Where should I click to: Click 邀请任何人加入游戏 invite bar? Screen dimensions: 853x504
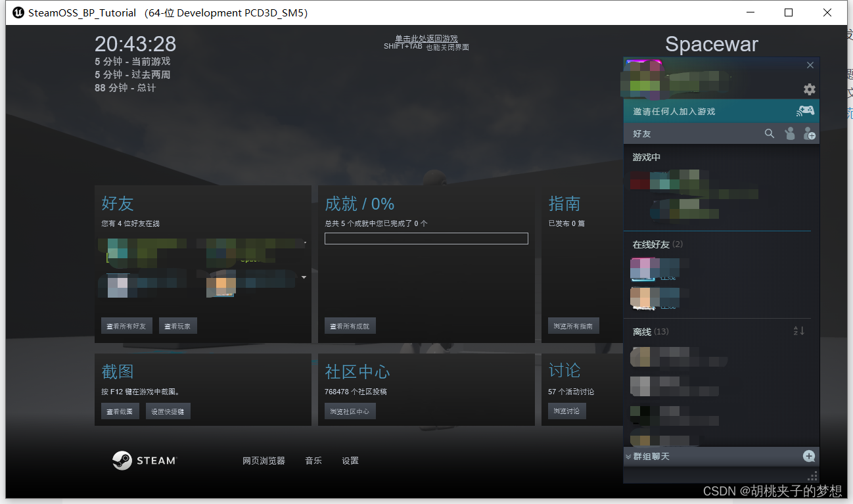tap(722, 111)
